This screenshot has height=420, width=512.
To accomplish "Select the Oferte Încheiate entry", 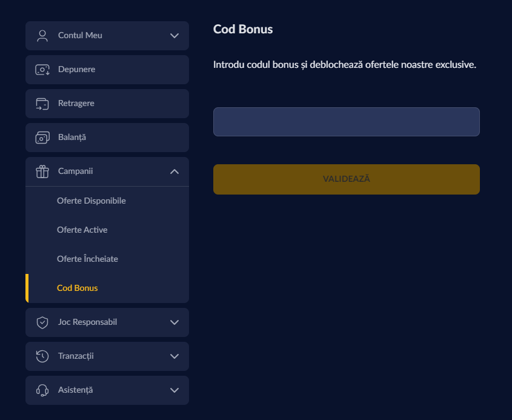I will coord(87,258).
